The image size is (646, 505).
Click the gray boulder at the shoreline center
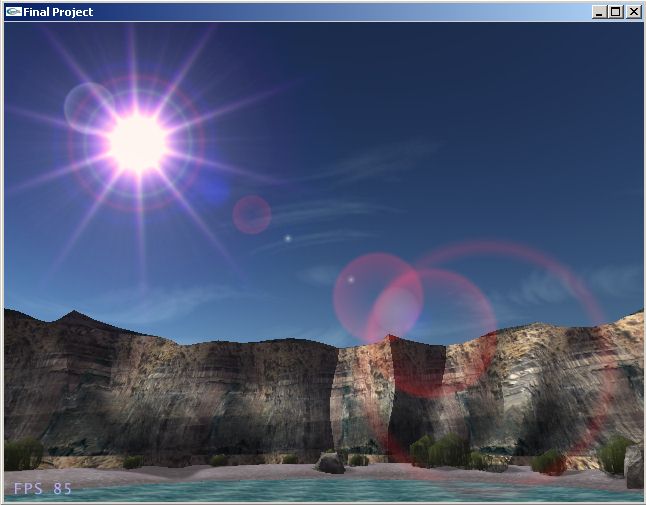(329, 463)
